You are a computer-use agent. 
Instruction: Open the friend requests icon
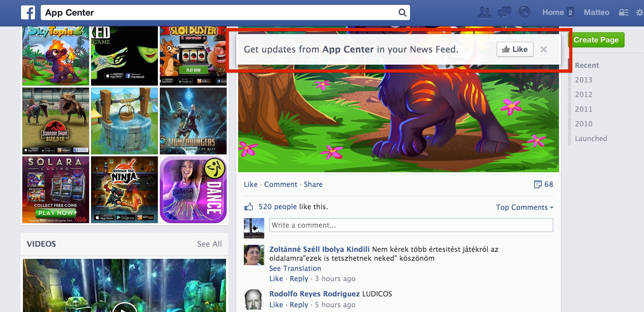pyautogui.click(x=484, y=13)
